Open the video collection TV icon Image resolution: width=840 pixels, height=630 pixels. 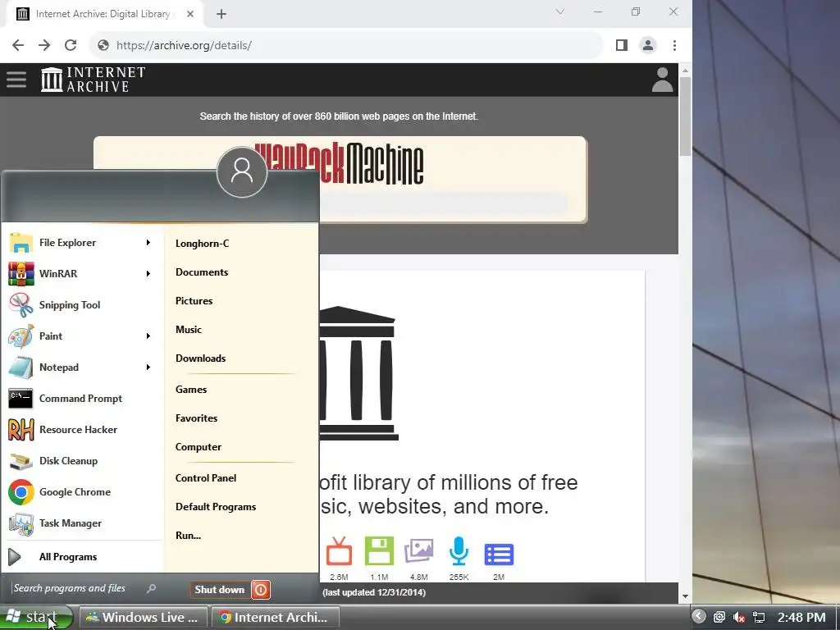point(339,552)
